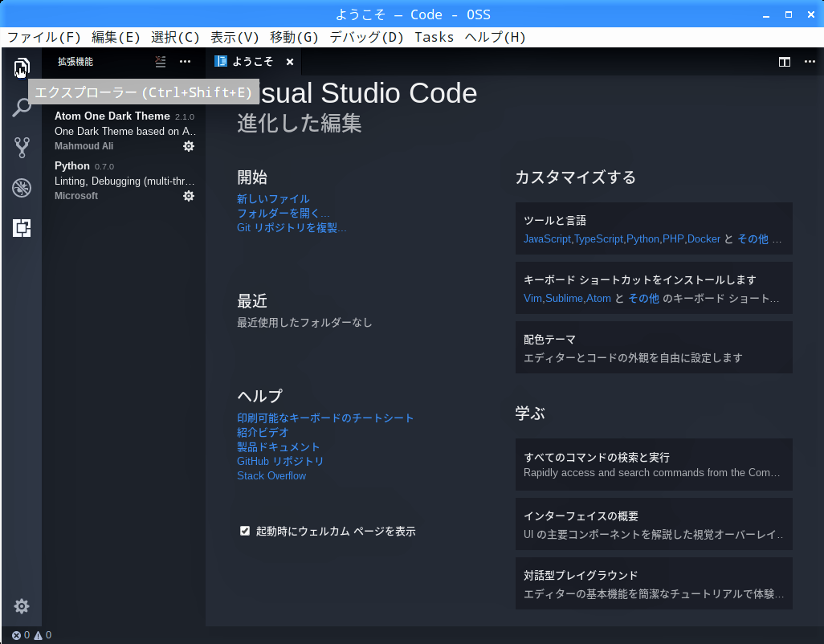Open the Explorer view in activity bar

(22, 67)
